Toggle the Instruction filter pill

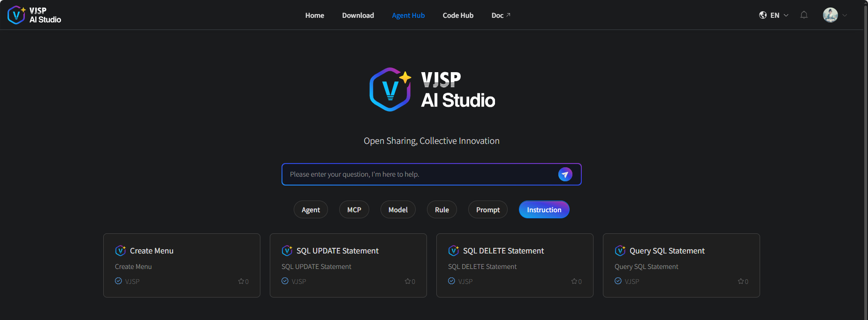click(x=544, y=209)
